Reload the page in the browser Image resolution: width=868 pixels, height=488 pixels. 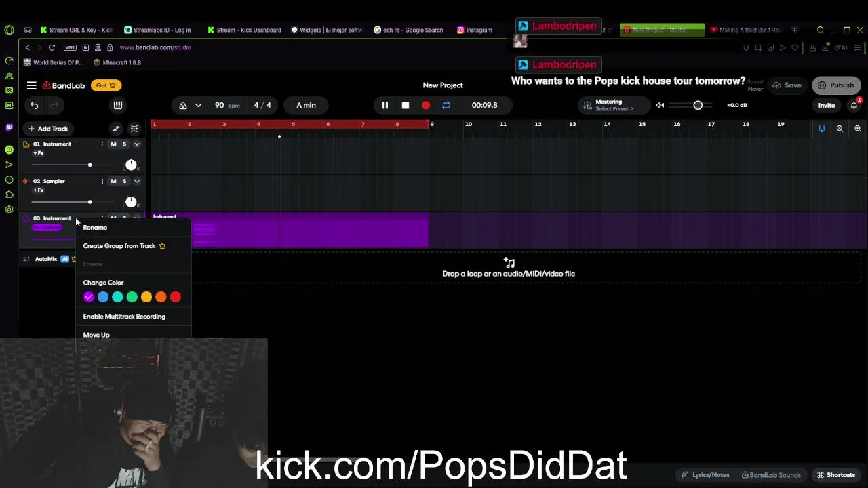(52, 47)
